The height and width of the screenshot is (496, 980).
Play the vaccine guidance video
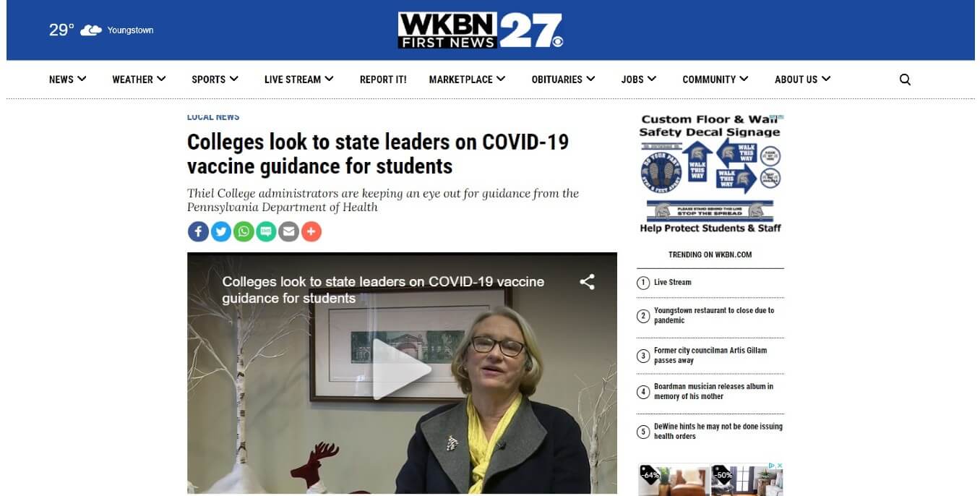(402, 370)
